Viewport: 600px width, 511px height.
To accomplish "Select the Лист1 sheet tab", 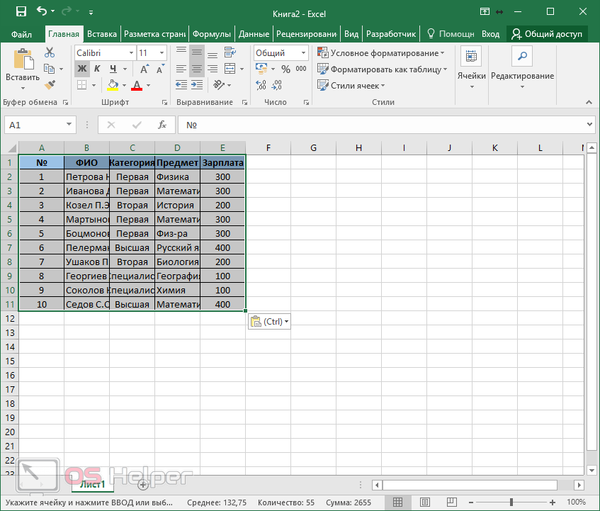I will coord(92,485).
